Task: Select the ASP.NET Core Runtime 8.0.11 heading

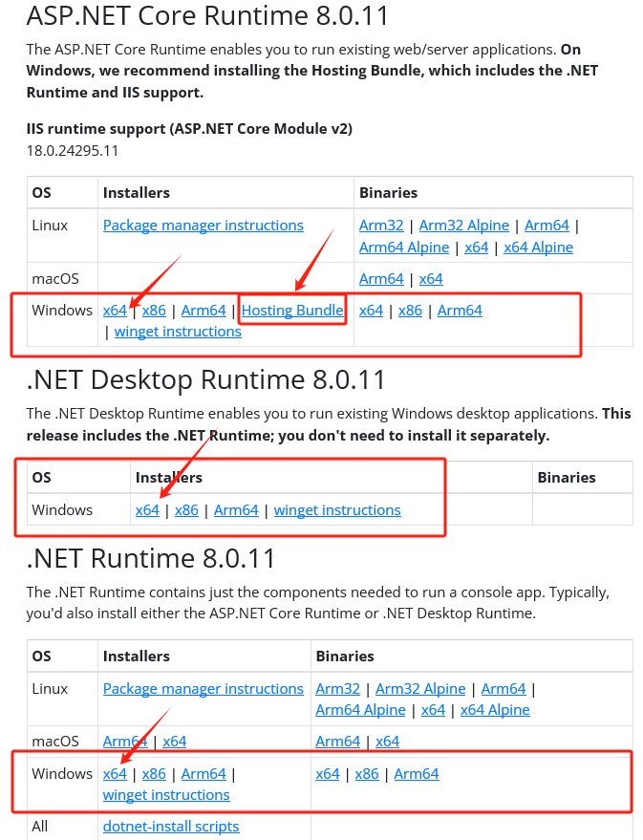Action: tap(207, 15)
